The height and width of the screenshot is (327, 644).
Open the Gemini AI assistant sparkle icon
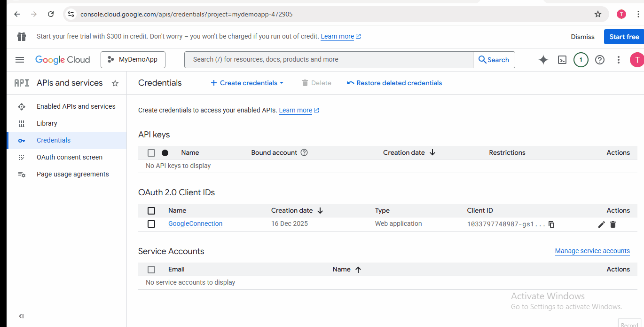543,60
